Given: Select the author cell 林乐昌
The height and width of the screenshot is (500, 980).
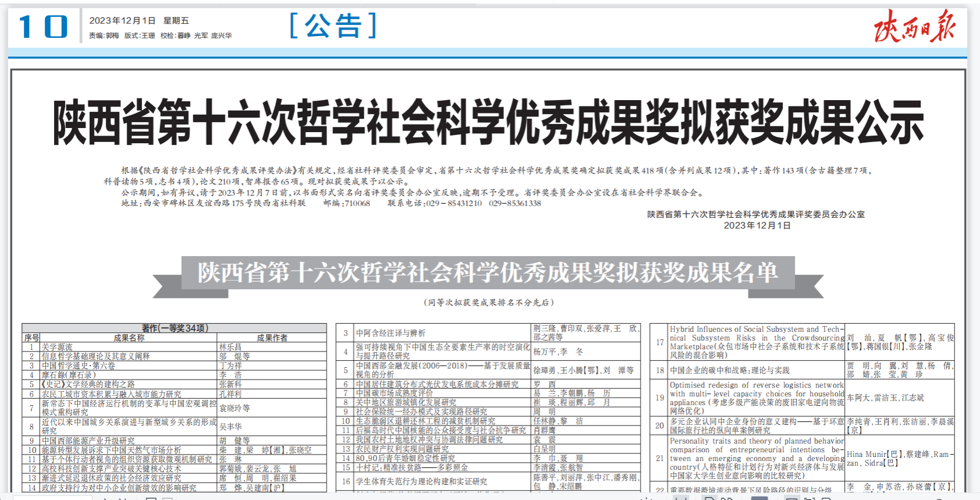Looking at the screenshot, I should pos(230,347).
